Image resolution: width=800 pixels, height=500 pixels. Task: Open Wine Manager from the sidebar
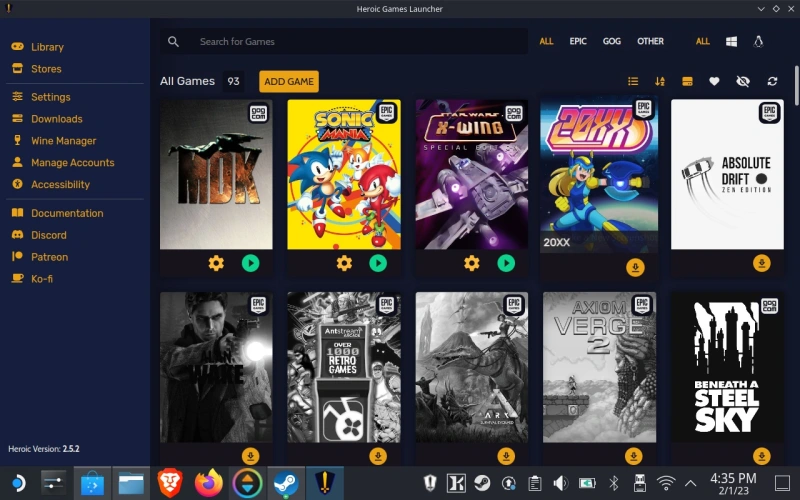coord(63,141)
